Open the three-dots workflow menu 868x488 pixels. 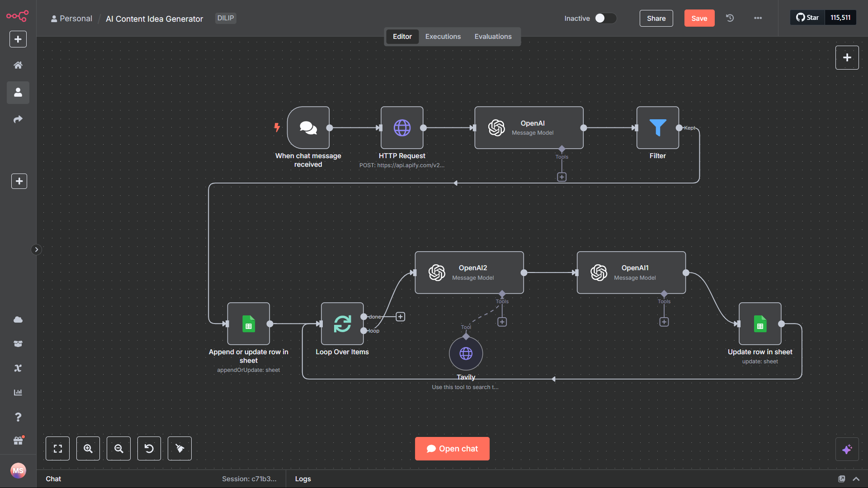click(x=758, y=18)
